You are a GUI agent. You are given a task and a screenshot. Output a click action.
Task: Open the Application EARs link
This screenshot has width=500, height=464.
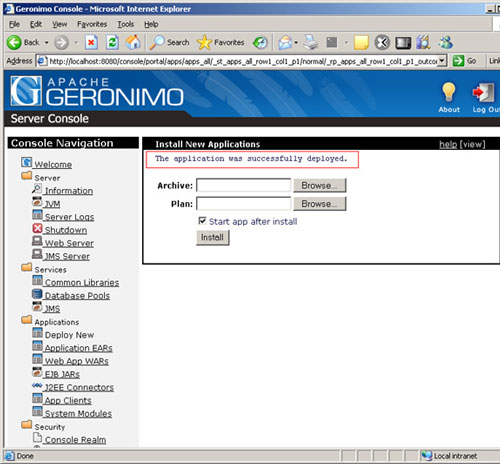78,348
